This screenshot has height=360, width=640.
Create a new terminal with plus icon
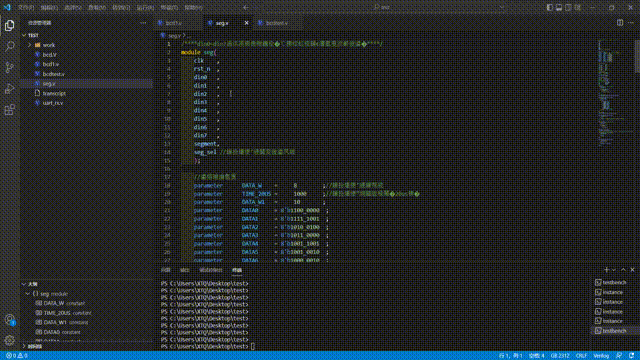coord(606,270)
